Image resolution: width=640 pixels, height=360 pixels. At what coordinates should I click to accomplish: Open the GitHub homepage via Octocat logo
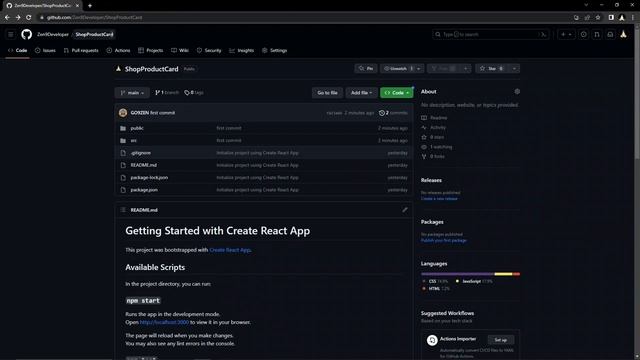[x=27, y=34]
